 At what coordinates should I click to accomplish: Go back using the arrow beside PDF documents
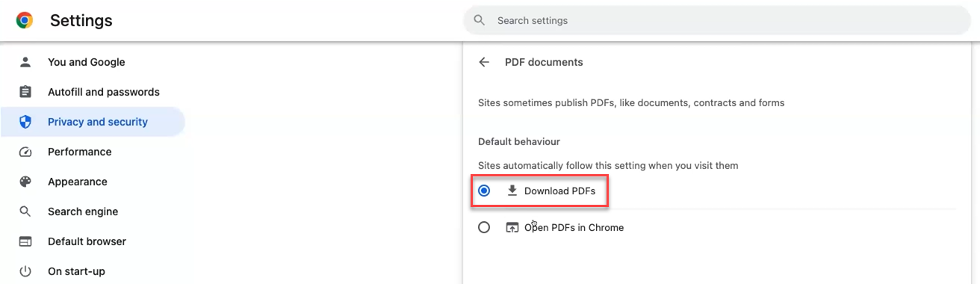484,62
